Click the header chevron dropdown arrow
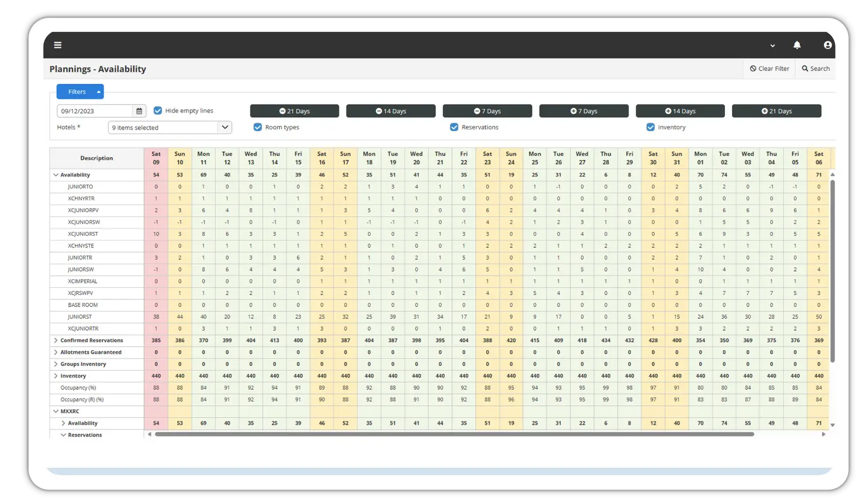 (773, 46)
